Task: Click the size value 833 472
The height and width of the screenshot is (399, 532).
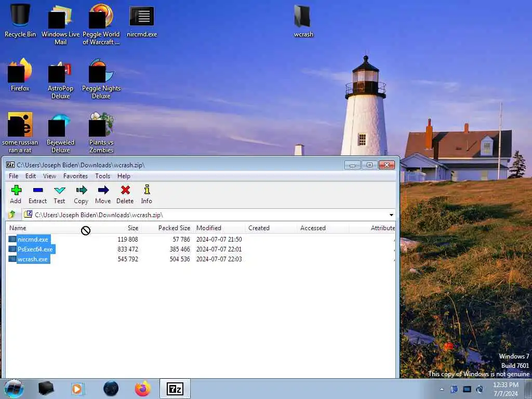Action: coord(128,249)
